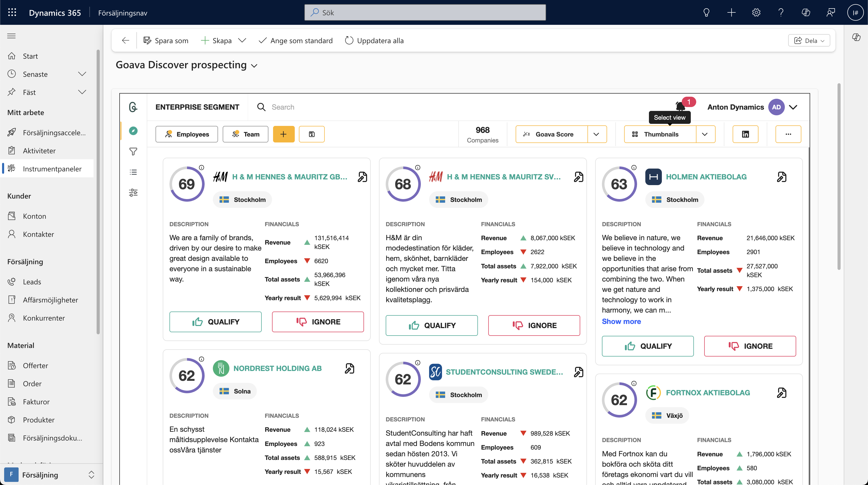
Task: Open Konkurrenter in navigation
Action: pos(47,318)
